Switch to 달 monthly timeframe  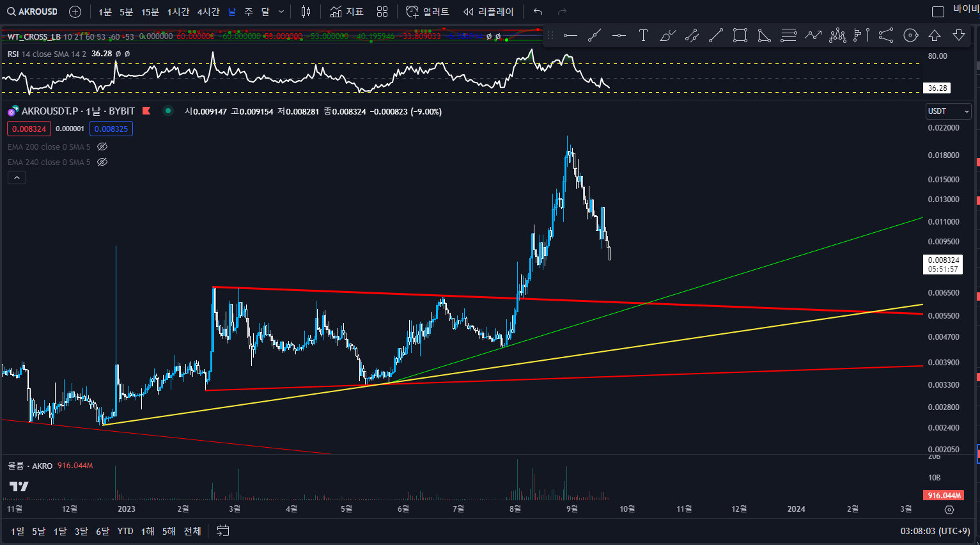[265, 12]
